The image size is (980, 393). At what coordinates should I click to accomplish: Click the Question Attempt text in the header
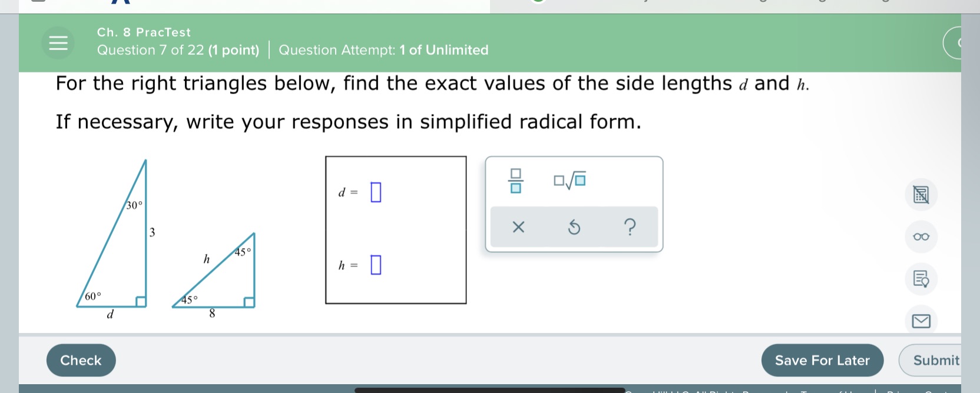[x=383, y=50]
